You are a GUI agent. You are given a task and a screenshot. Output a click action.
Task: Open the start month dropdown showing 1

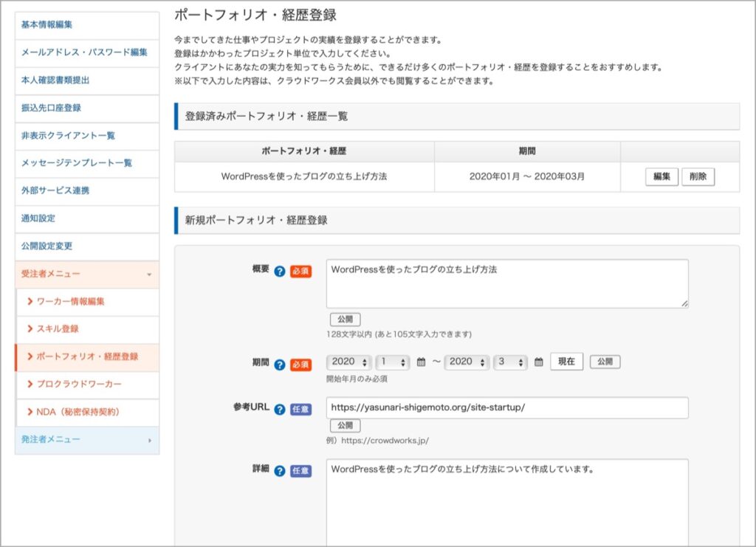coord(393,362)
